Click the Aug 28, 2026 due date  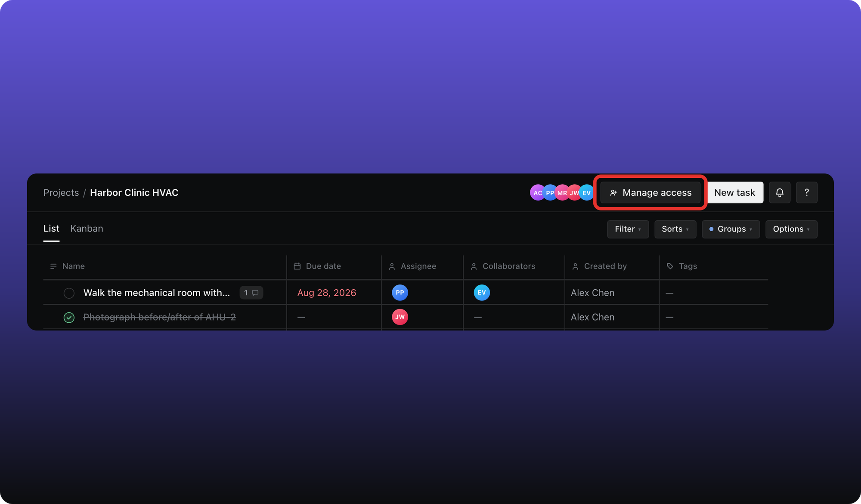pos(327,293)
